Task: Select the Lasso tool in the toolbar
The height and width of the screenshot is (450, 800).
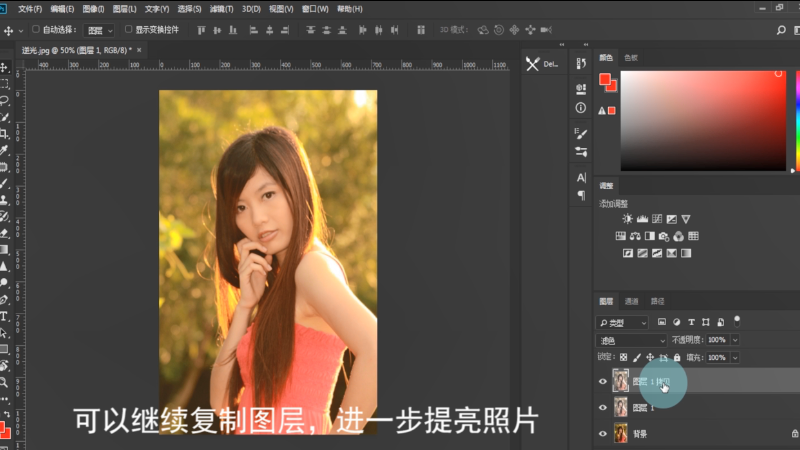Action: click(5, 101)
